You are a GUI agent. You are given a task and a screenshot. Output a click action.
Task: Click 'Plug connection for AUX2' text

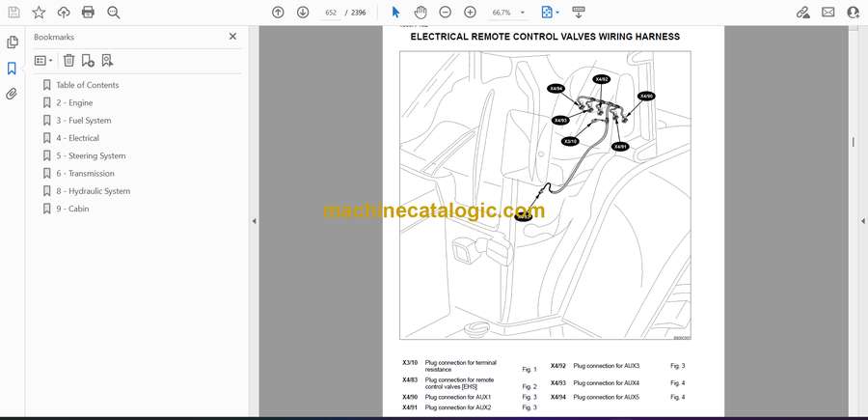[x=458, y=407]
